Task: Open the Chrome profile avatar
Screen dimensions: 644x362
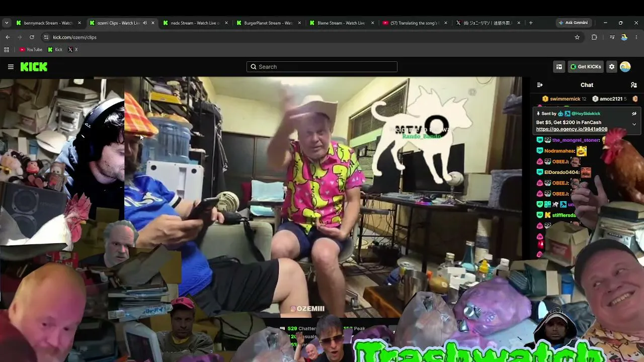Action: 624,37
